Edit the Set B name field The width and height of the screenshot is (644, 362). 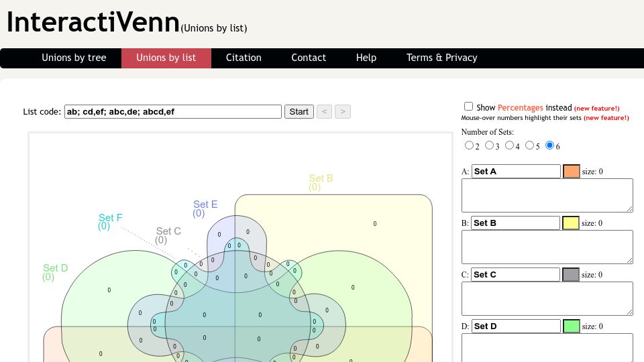(515, 223)
